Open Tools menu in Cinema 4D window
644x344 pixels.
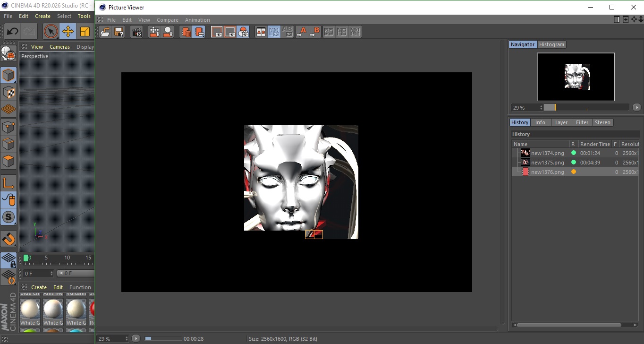[x=84, y=16]
